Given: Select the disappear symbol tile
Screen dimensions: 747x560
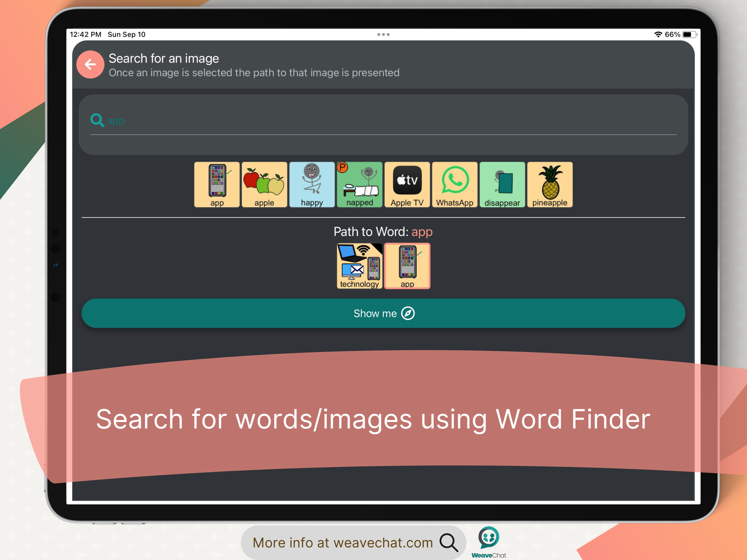Looking at the screenshot, I should point(502,184).
